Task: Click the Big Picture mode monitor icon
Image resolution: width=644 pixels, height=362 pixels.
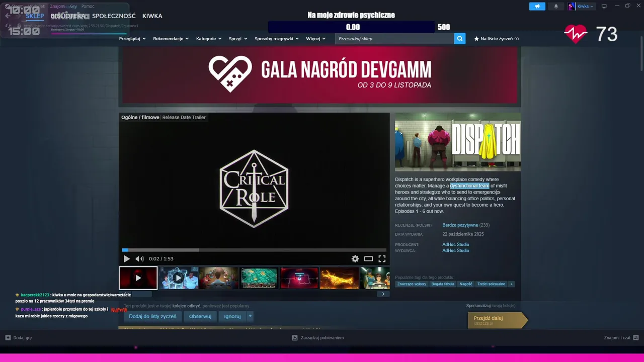Action: point(604,6)
